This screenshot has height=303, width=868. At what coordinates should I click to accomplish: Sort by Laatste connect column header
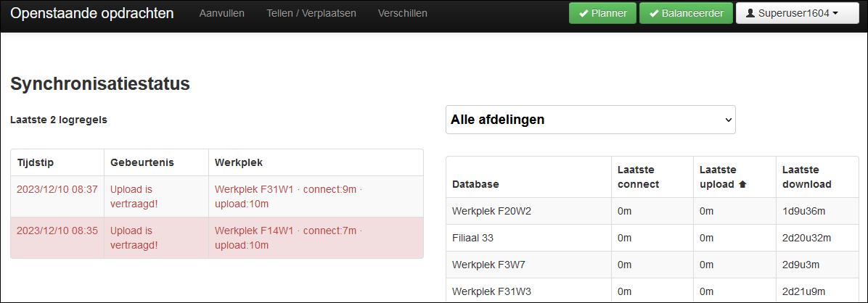tap(652, 177)
